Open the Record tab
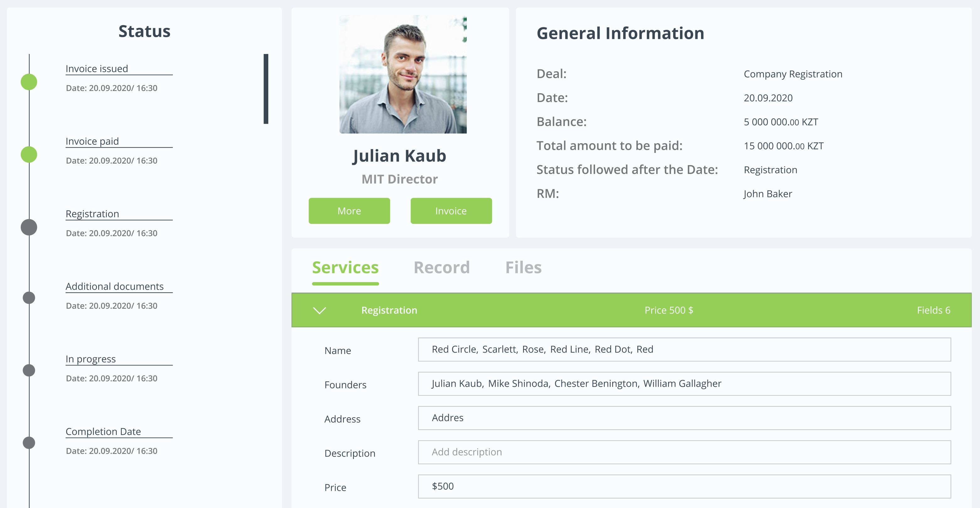980x508 pixels. pos(441,268)
